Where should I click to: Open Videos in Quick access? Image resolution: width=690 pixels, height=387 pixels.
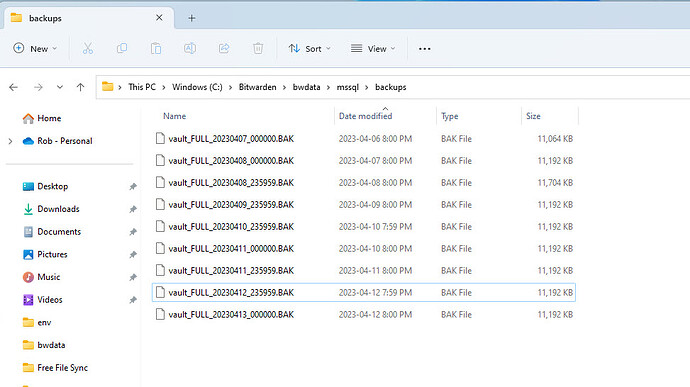(43, 300)
